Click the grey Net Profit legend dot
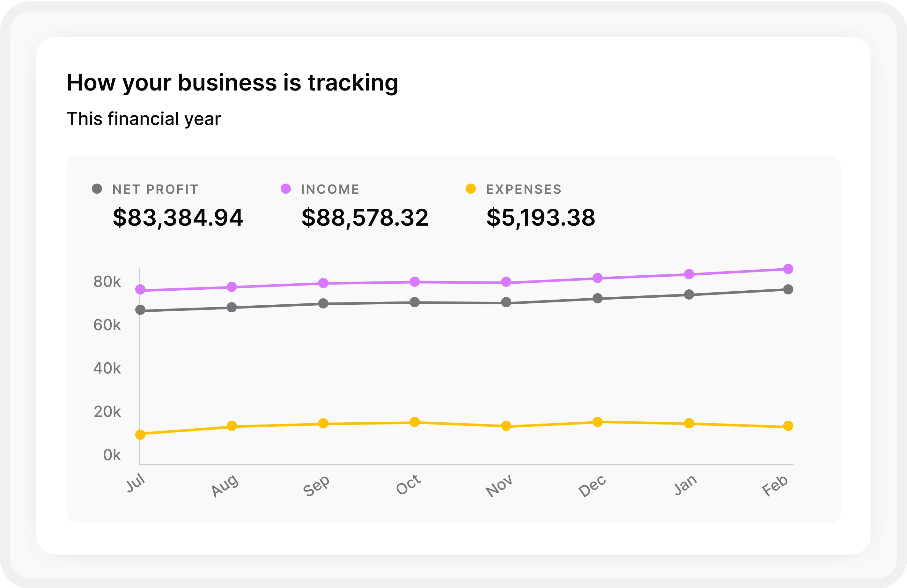This screenshot has width=907, height=588. pyautogui.click(x=97, y=188)
